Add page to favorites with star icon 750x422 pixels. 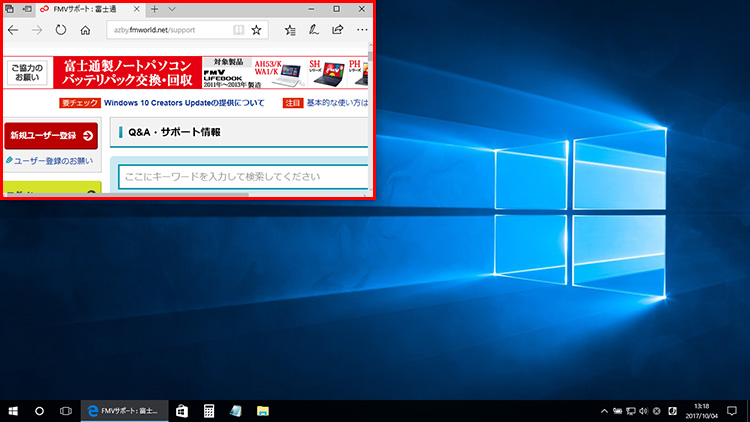tap(257, 30)
